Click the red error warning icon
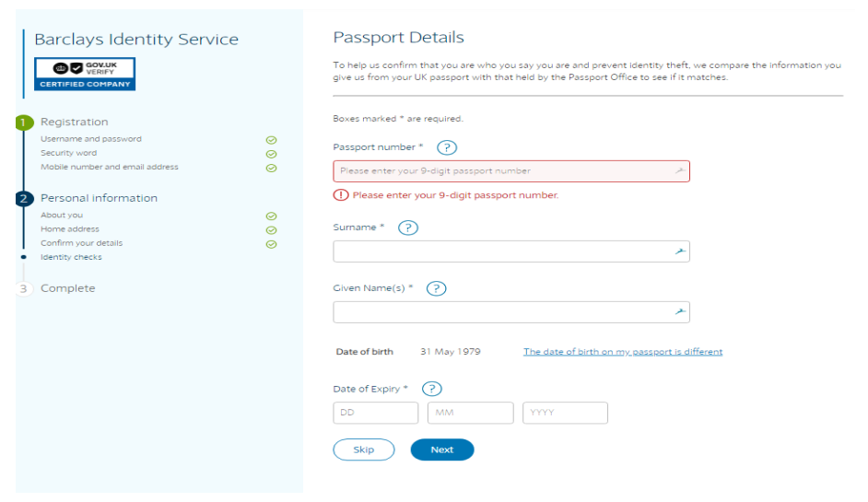The image size is (868, 502). (x=341, y=195)
